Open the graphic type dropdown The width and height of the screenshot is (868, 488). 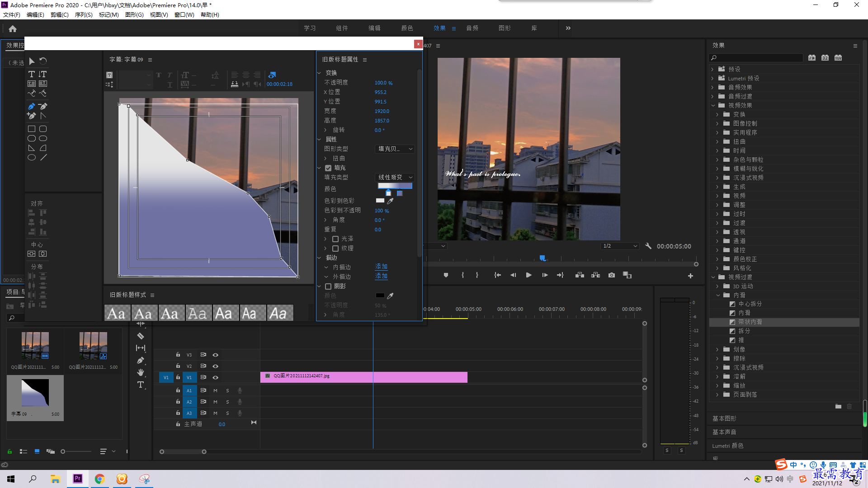pos(395,149)
